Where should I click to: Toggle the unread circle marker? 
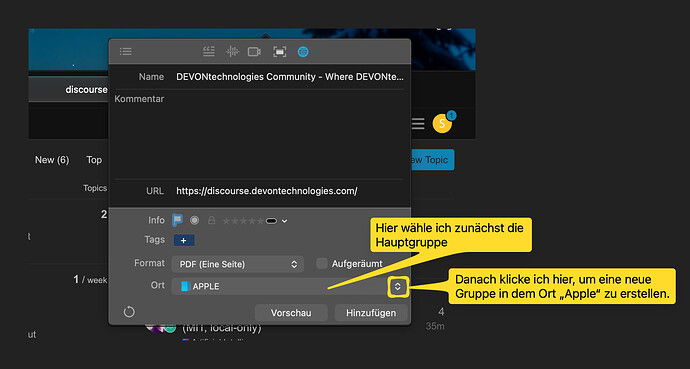[195, 220]
